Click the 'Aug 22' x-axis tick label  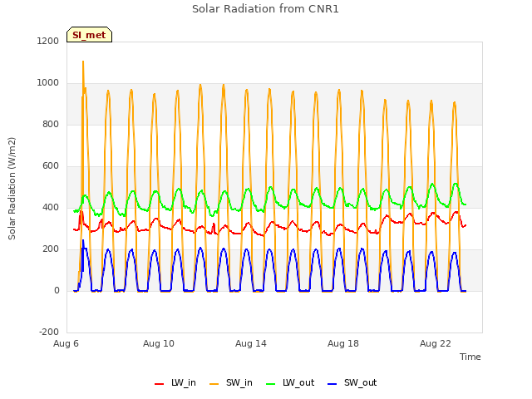click(436, 343)
